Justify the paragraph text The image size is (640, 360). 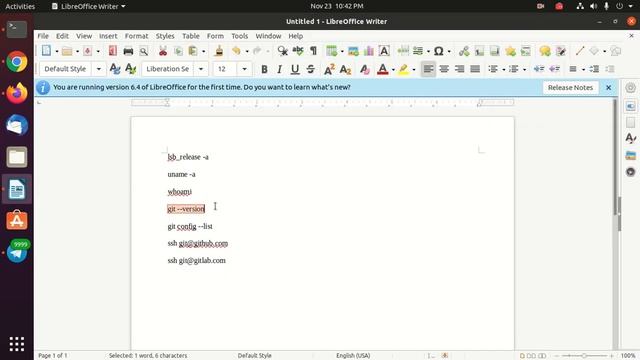(x=475, y=69)
